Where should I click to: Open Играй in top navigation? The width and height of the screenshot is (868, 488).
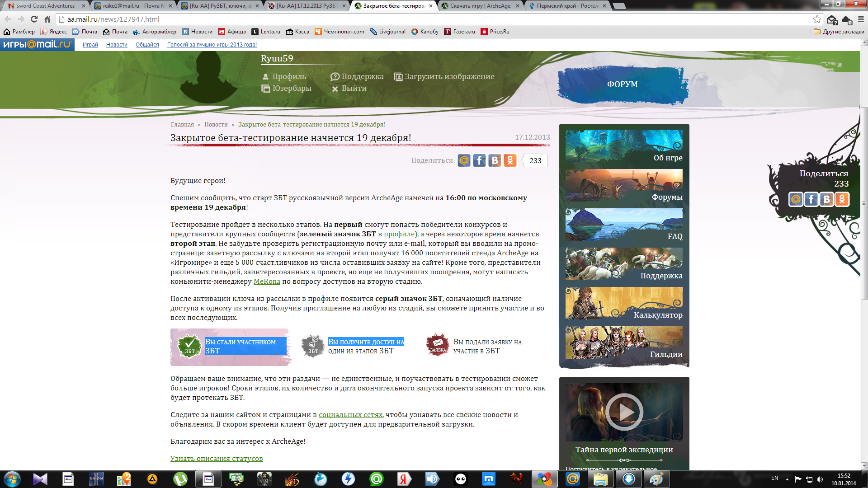click(90, 45)
